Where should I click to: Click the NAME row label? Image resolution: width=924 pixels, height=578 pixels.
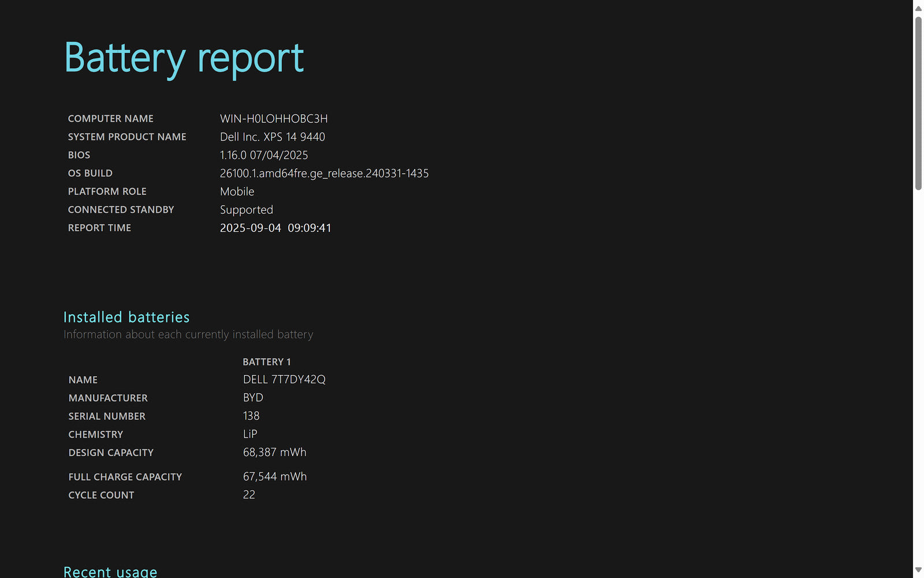pos(83,380)
